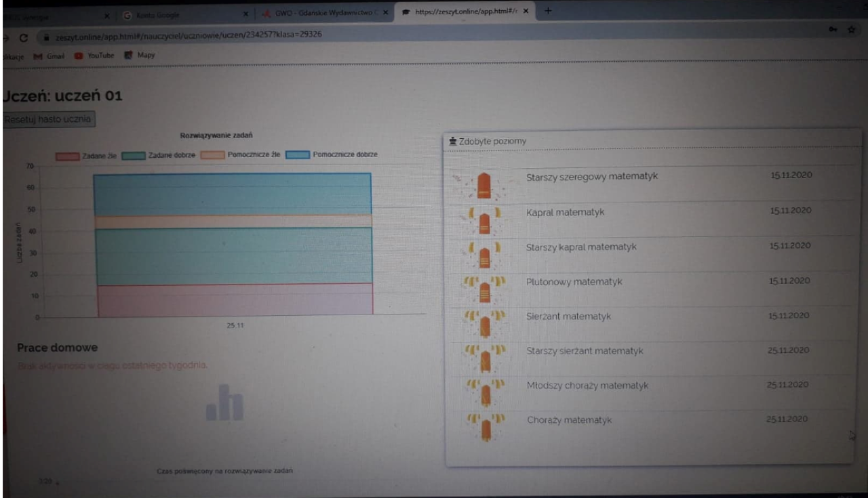Click the Plutonowy matematyk rank badge icon
868x498 pixels.
484,289
